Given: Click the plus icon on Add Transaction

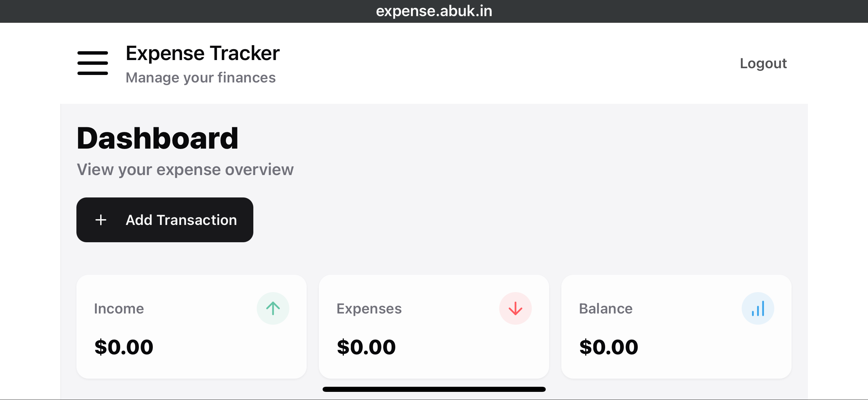Looking at the screenshot, I should coord(101,220).
